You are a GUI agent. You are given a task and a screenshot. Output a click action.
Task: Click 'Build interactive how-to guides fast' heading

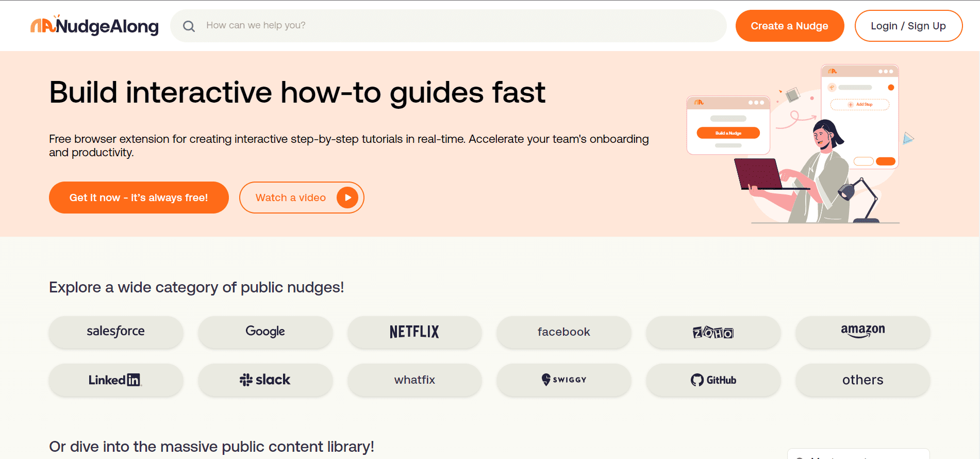pos(297,93)
